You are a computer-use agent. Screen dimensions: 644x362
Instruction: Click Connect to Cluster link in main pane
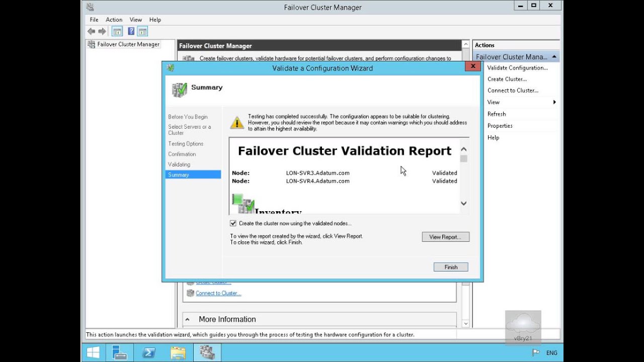(218, 293)
